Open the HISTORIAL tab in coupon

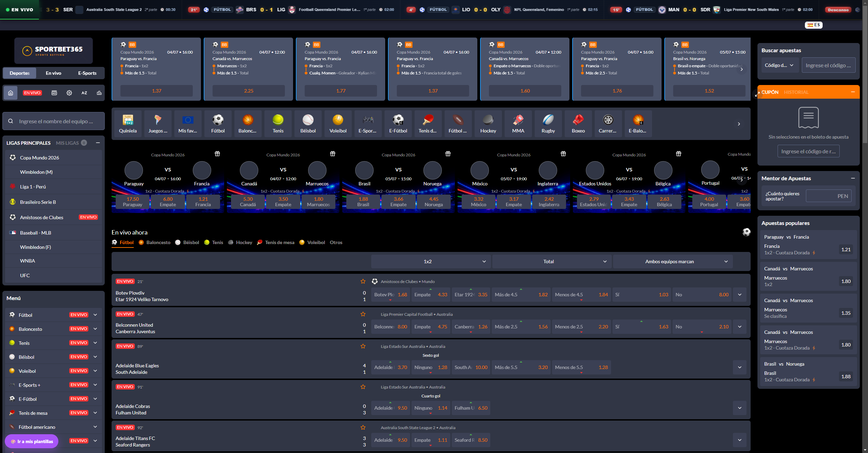tap(796, 92)
